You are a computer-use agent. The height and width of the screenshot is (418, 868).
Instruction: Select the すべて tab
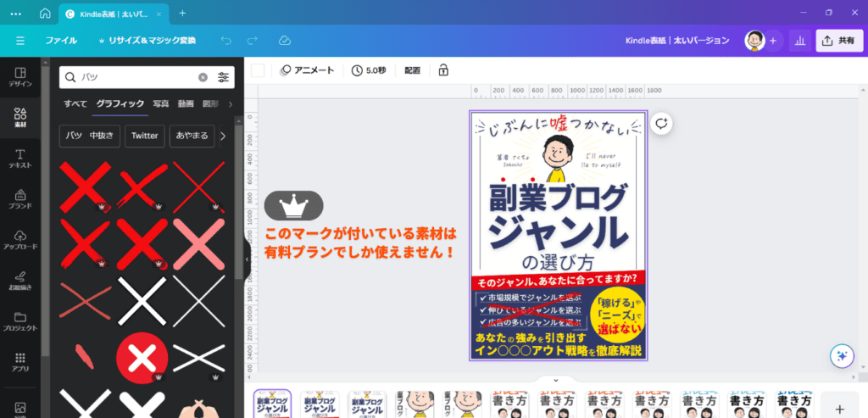pyautogui.click(x=75, y=103)
